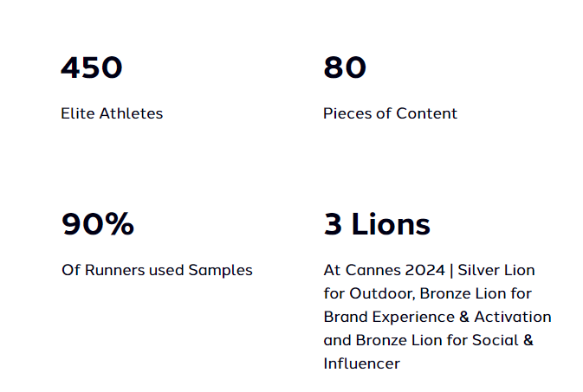Click the 3 Lions heading
Image resolution: width=583 pixels, height=392 pixels.
pos(377,224)
